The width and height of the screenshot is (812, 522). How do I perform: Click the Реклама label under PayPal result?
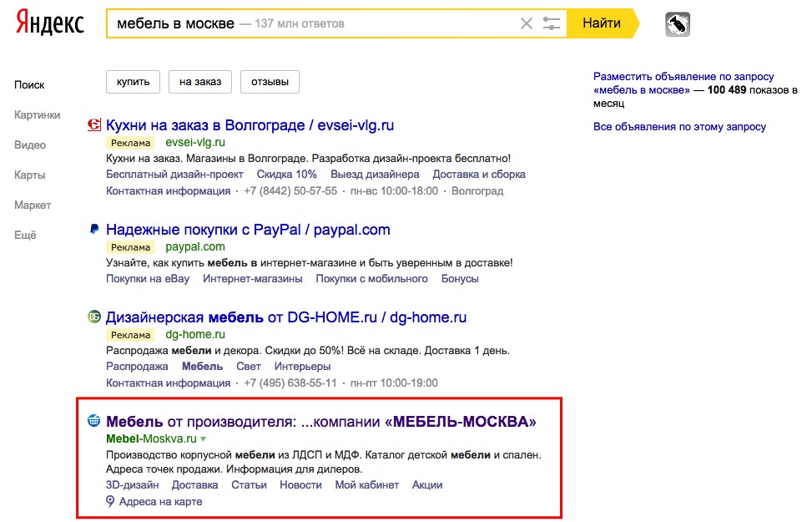point(130,247)
